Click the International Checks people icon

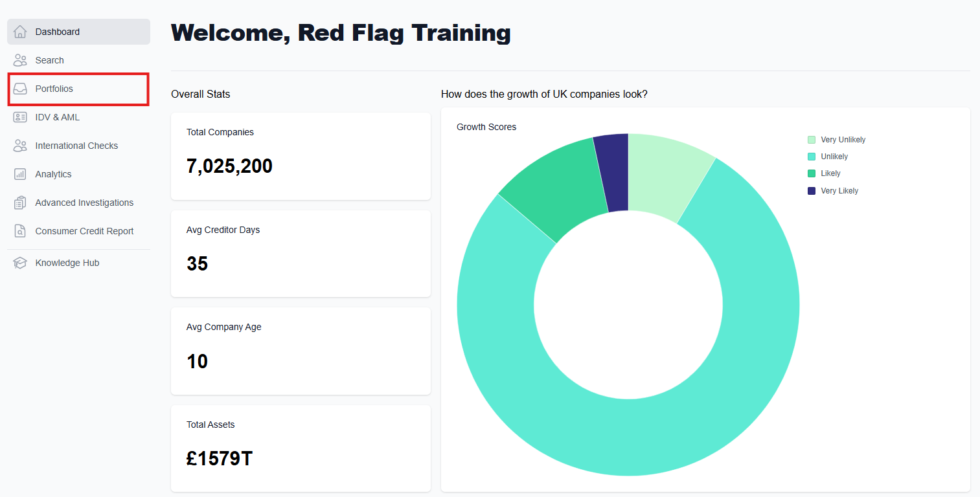pyautogui.click(x=20, y=146)
